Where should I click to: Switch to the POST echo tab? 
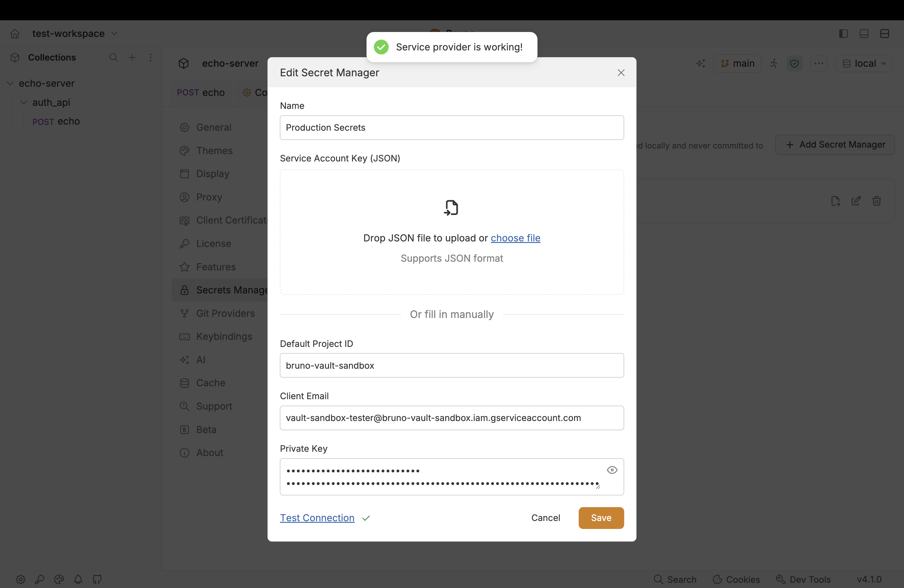click(200, 92)
